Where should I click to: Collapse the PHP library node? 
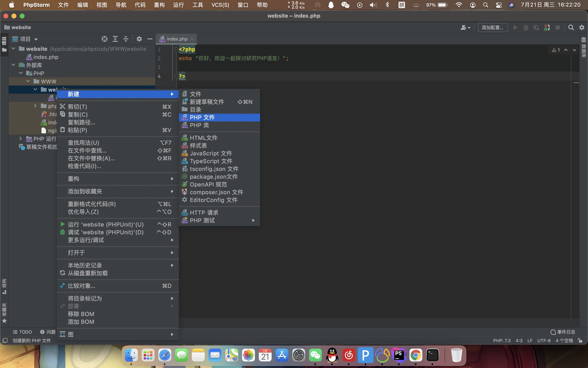coord(21,73)
